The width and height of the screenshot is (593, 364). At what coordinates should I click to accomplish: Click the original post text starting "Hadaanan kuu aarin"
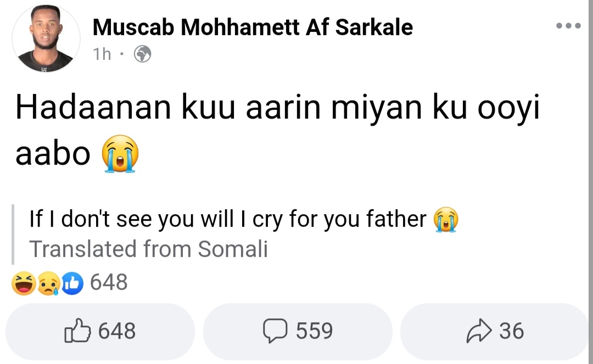pyautogui.click(x=277, y=109)
